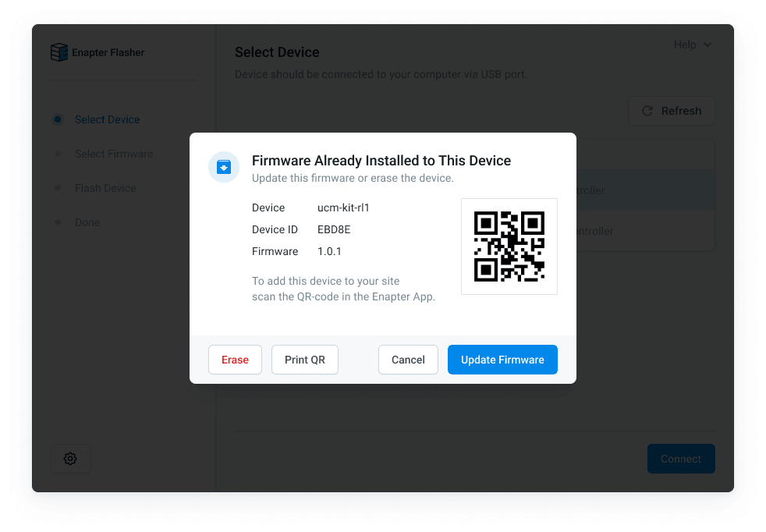This screenshot has width=766, height=532.
Task: Open settings with the gear icon
Action: (x=70, y=459)
